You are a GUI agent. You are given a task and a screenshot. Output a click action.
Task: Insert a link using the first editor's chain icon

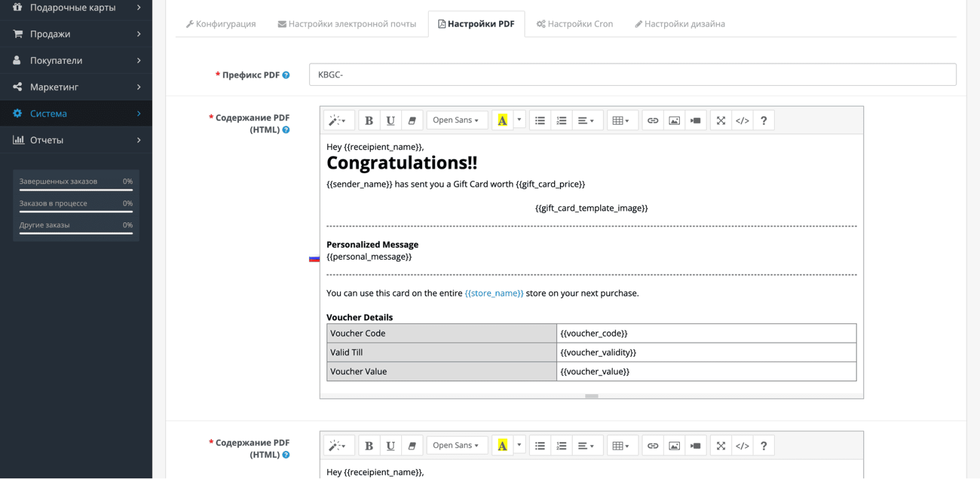point(653,121)
